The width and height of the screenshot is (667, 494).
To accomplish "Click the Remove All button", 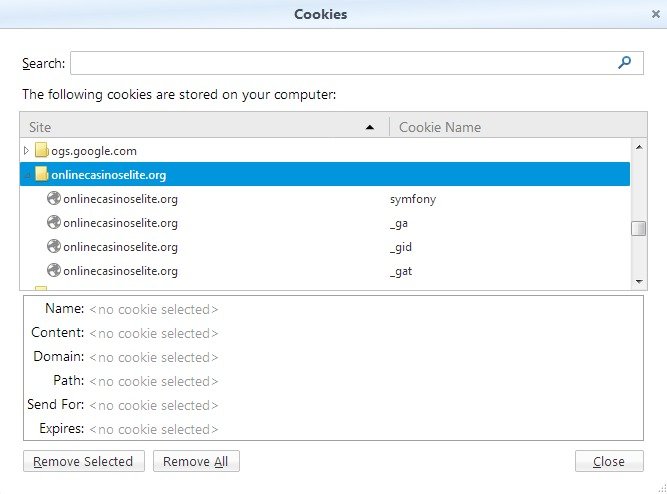I will 196,461.
